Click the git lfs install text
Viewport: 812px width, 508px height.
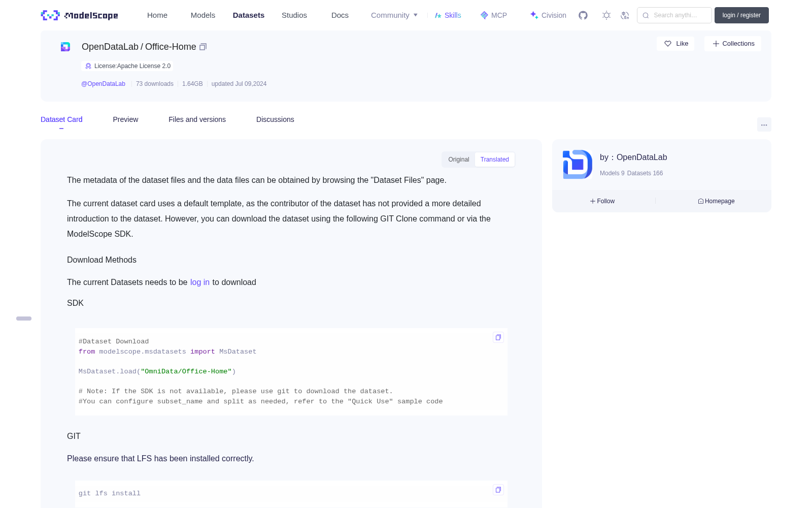(110, 493)
